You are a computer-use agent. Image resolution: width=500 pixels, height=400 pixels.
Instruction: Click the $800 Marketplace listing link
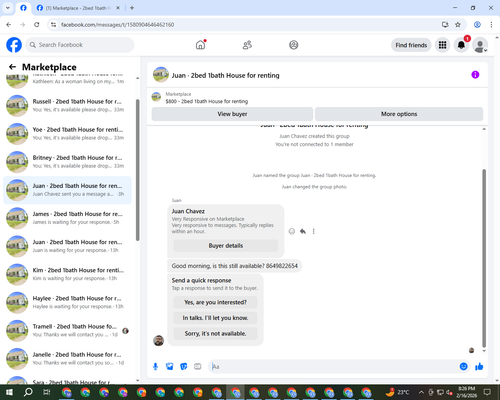(x=207, y=101)
